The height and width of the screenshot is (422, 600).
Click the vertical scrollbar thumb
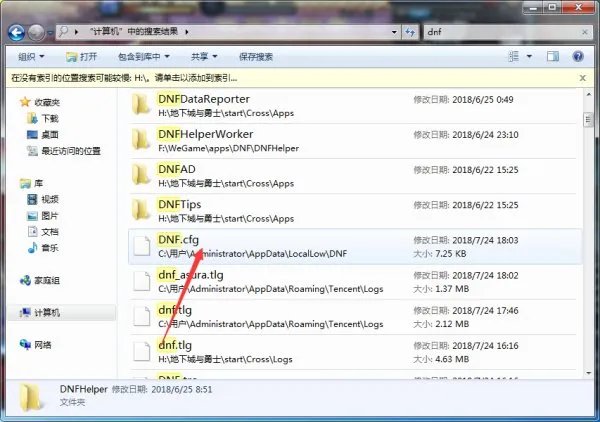589,120
